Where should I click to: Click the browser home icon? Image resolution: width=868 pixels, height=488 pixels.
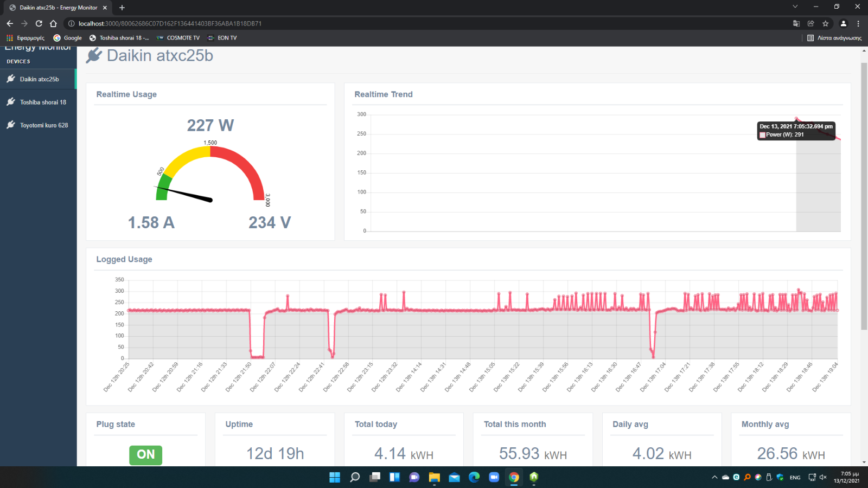tap(53, 23)
